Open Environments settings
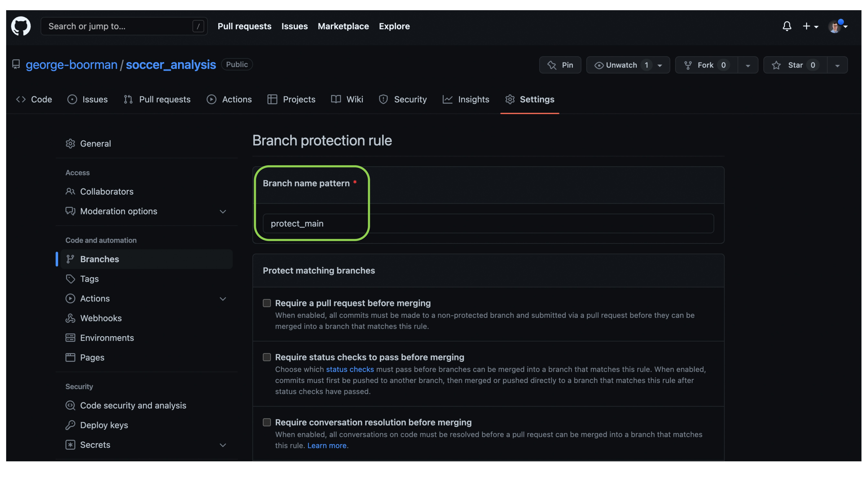 tap(147, 337)
